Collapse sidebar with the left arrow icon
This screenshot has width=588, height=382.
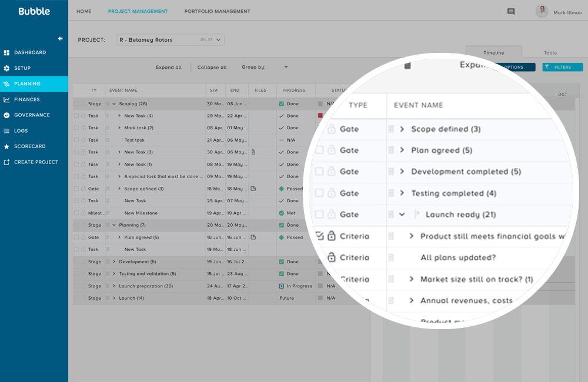[60, 39]
